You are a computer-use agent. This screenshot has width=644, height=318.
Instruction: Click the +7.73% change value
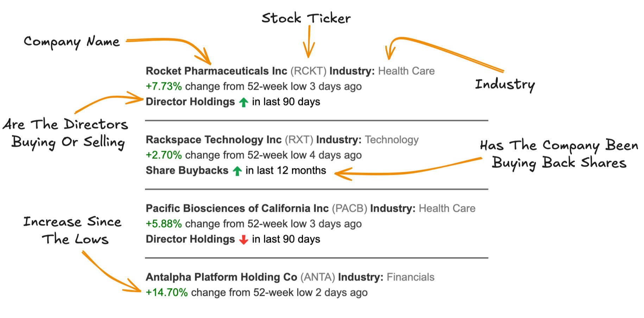point(164,86)
